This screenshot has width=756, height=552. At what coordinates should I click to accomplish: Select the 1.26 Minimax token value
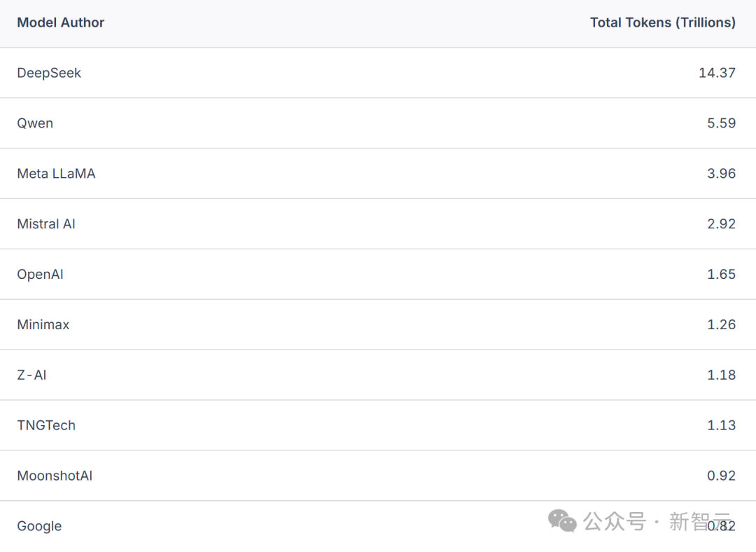point(721,325)
